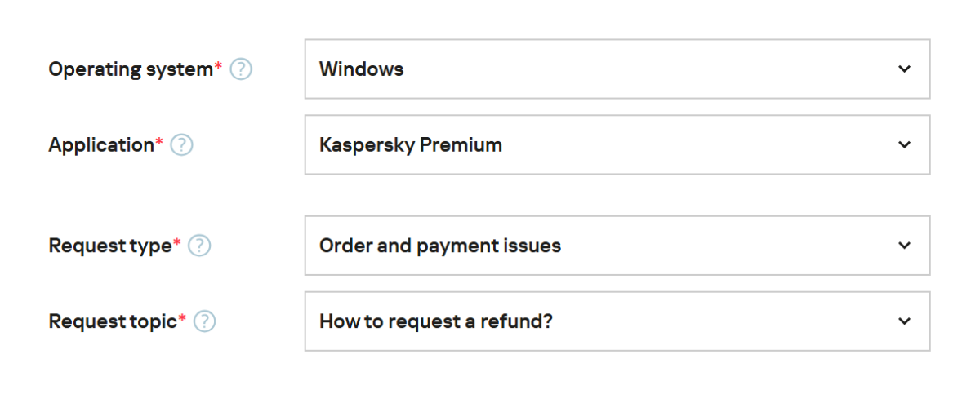Click the help icon beside Application
The image size is (980, 403).
181,145
